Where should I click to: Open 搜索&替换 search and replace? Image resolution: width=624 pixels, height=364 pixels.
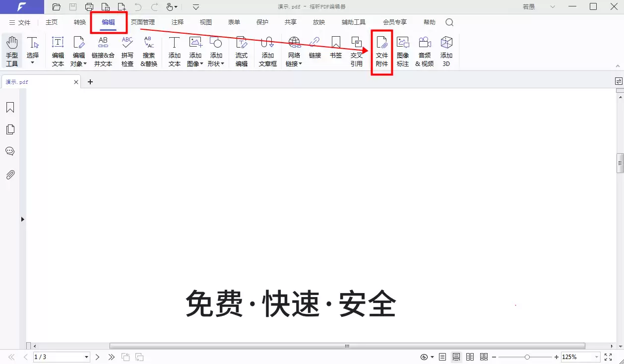[149, 51]
